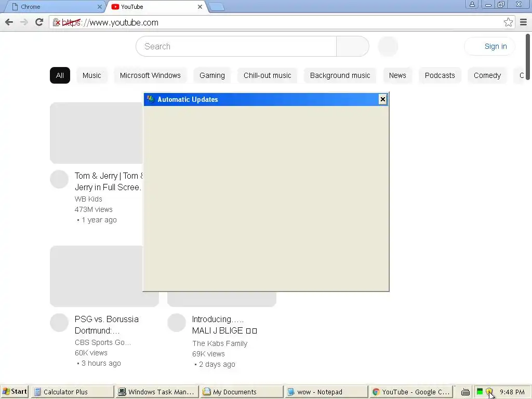The width and height of the screenshot is (532, 399).
Task: Select the Podcasts filter chip
Action: click(440, 75)
